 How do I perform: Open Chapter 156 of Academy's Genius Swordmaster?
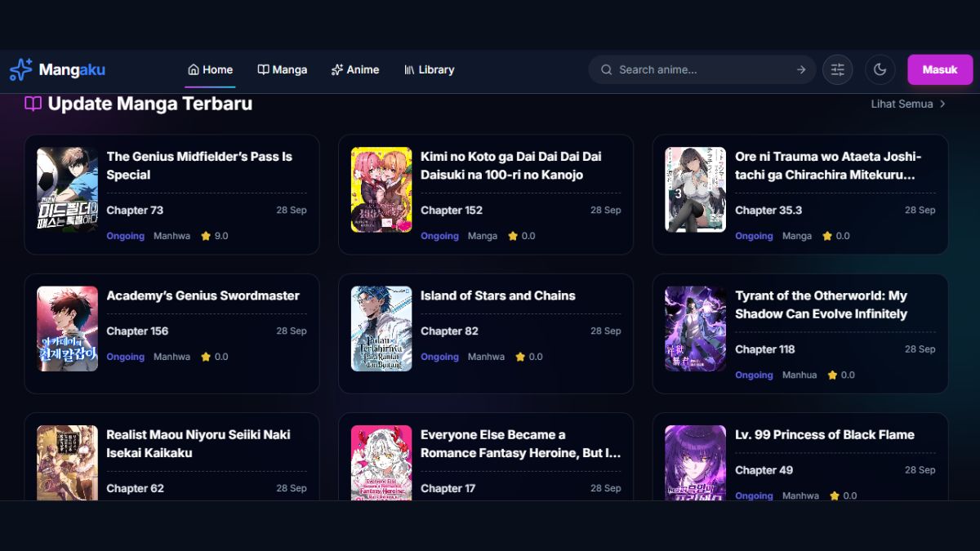click(x=137, y=331)
